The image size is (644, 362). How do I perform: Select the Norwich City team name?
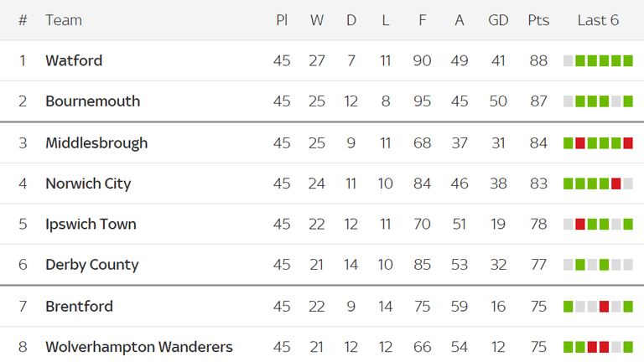(88, 184)
